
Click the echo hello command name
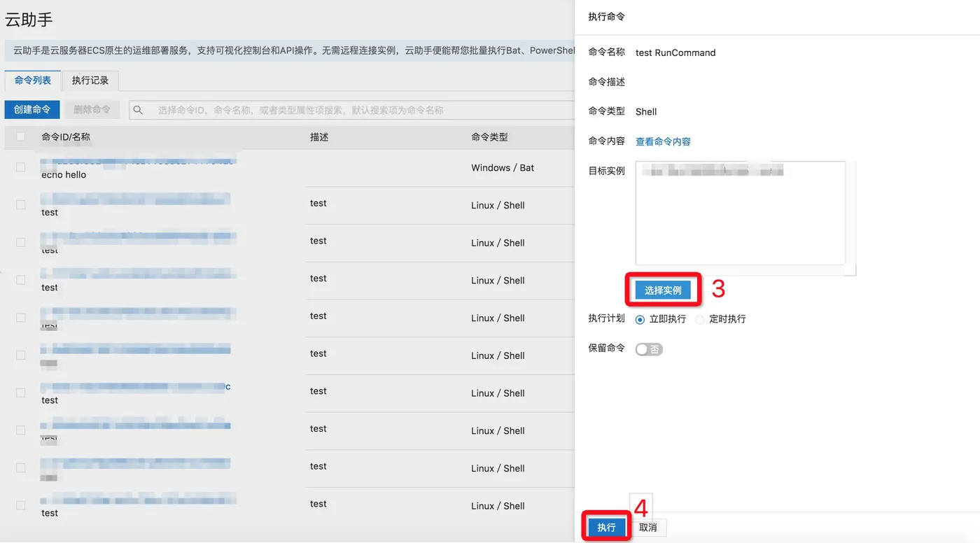click(x=64, y=175)
